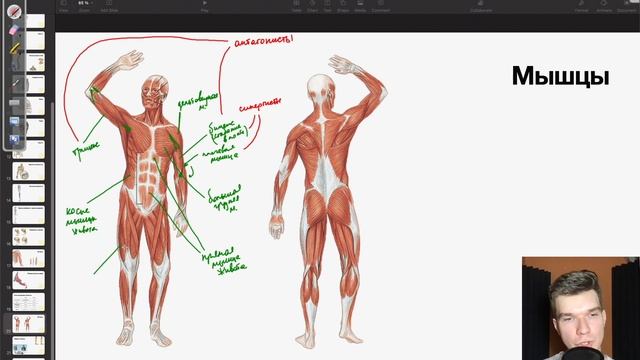640x360 pixels.
Task: Add a Text box from the toolbar
Action: pos(327,6)
